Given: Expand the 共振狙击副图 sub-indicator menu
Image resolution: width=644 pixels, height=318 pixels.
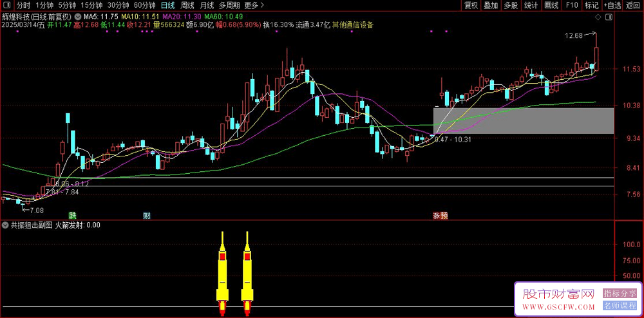Looking at the screenshot, I should coord(5,225).
